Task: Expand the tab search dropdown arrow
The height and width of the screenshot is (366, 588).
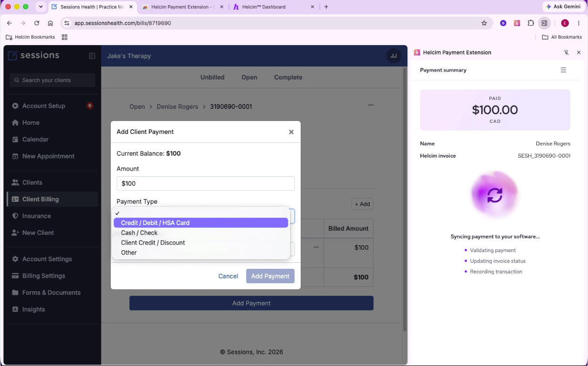Action: coord(41,7)
